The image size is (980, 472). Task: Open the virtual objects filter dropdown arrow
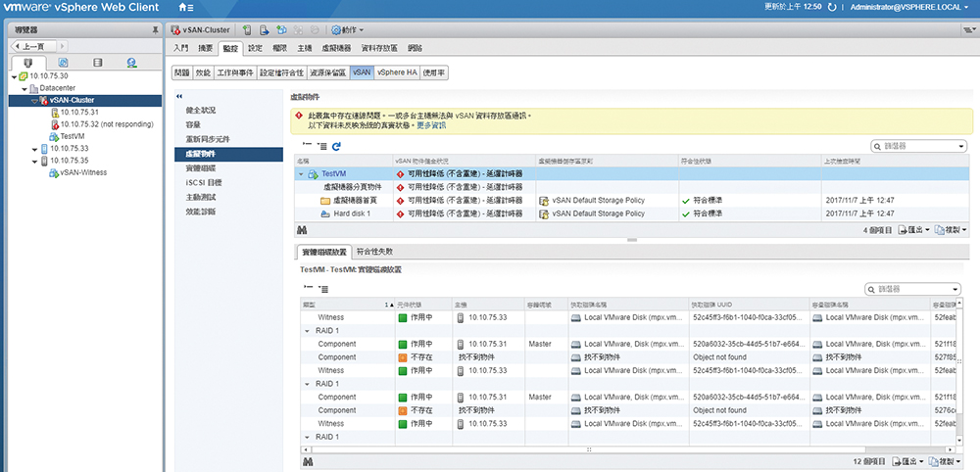[x=960, y=146]
